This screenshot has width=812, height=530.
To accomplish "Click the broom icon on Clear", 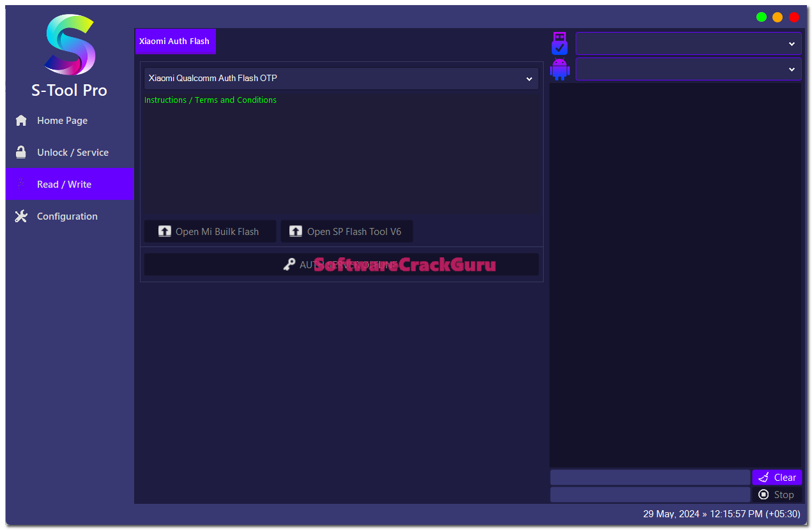I will pos(763,478).
